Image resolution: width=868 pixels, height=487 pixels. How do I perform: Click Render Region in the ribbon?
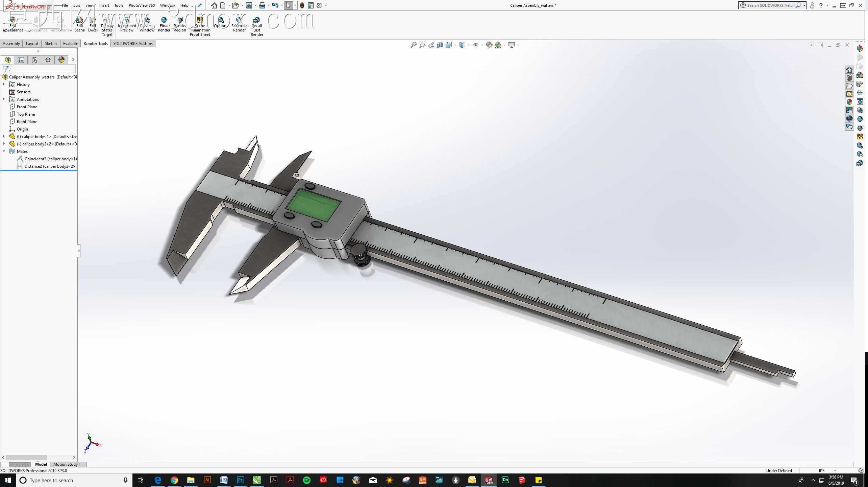pyautogui.click(x=180, y=24)
